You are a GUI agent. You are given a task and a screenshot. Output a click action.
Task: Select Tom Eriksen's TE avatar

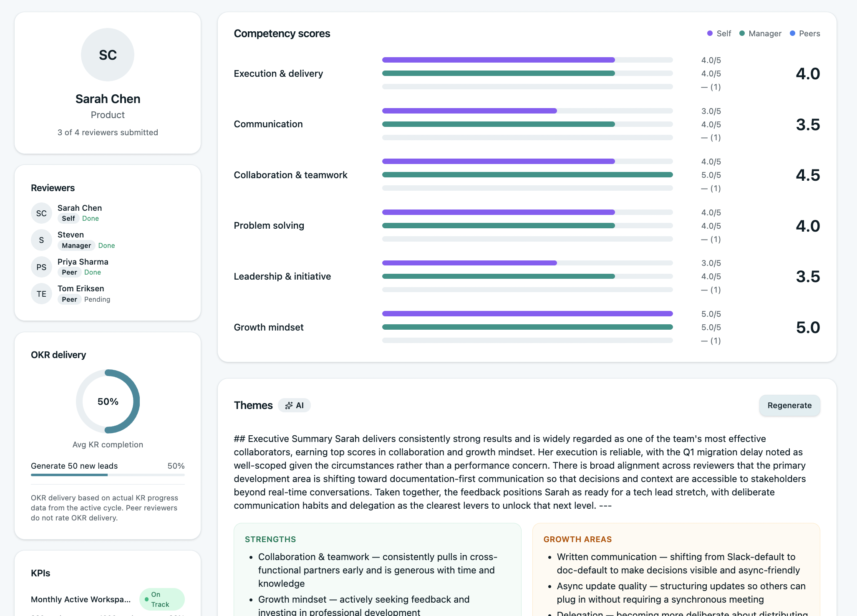[41, 294]
